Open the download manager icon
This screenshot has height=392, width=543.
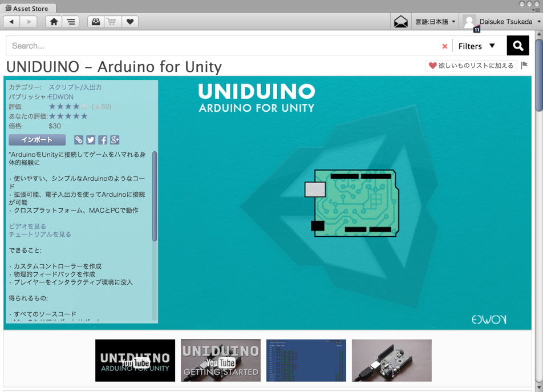(96, 22)
